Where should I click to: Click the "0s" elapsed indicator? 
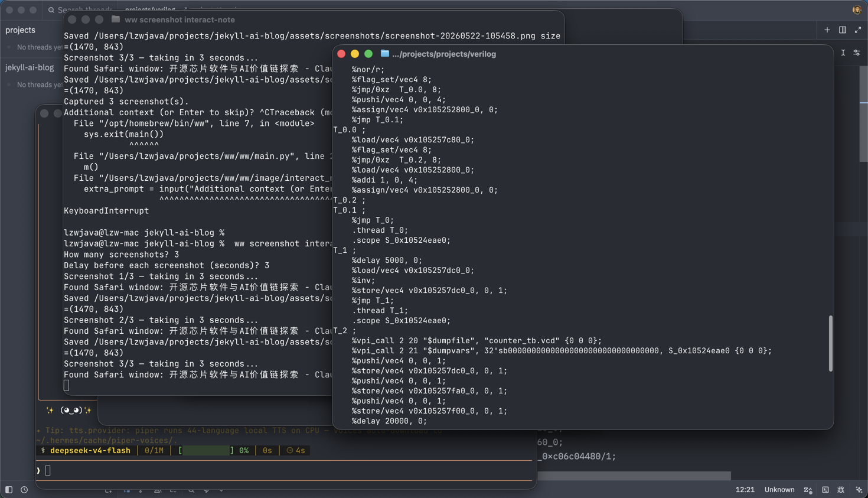point(267,450)
